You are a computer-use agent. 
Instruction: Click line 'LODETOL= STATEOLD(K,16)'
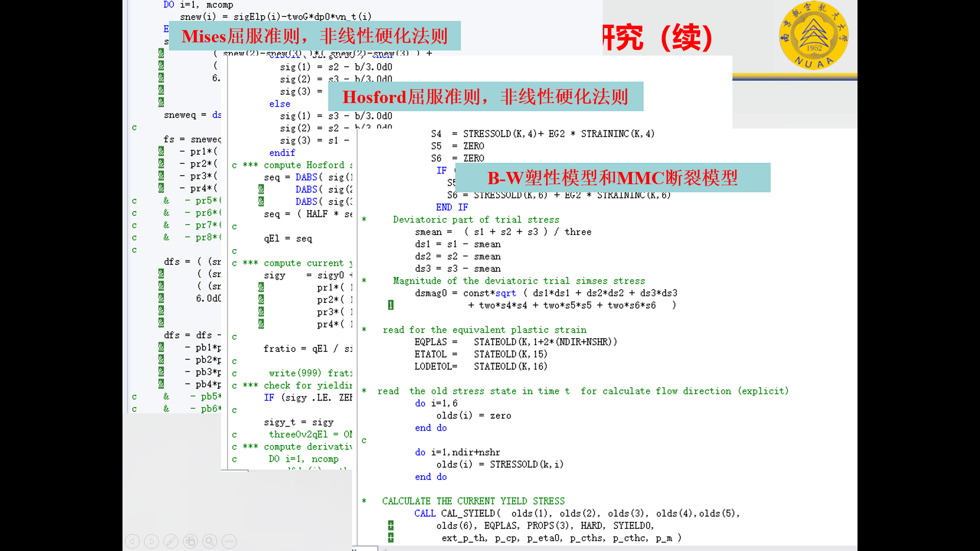481,367
